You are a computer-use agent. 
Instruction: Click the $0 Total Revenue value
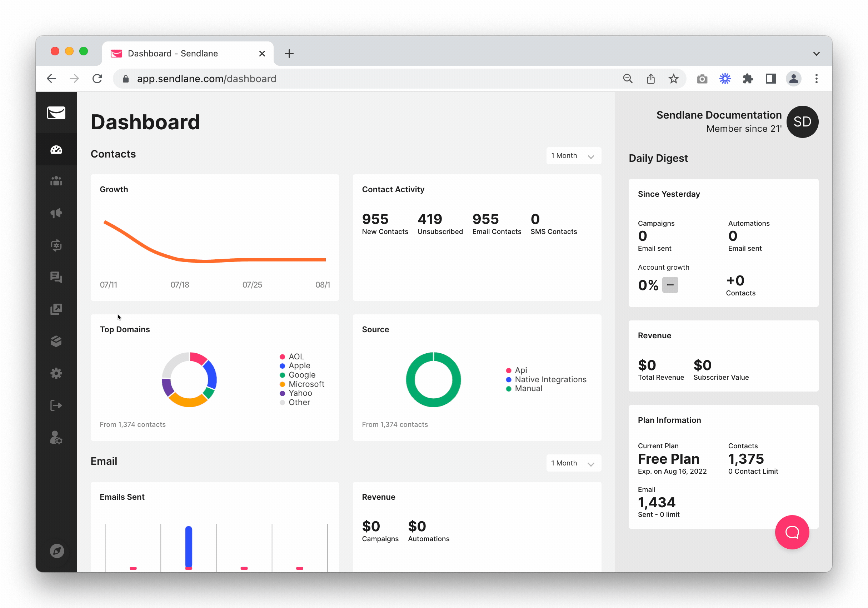coord(647,365)
